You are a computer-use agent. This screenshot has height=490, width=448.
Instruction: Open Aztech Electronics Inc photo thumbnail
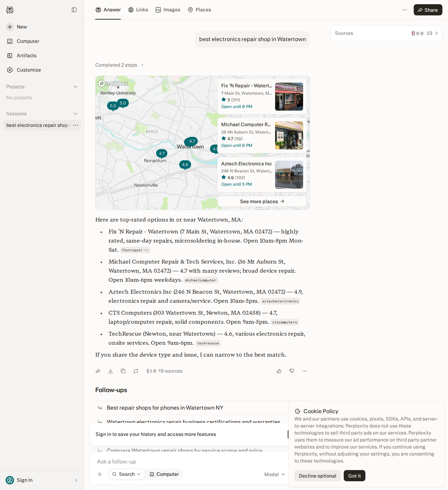pyautogui.click(x=289, y=175)
